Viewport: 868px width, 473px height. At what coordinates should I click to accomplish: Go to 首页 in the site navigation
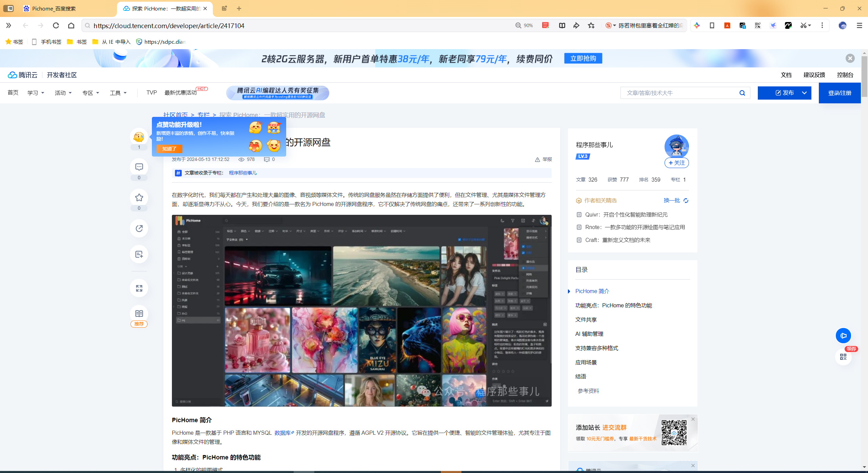click(x=13, y=93)
